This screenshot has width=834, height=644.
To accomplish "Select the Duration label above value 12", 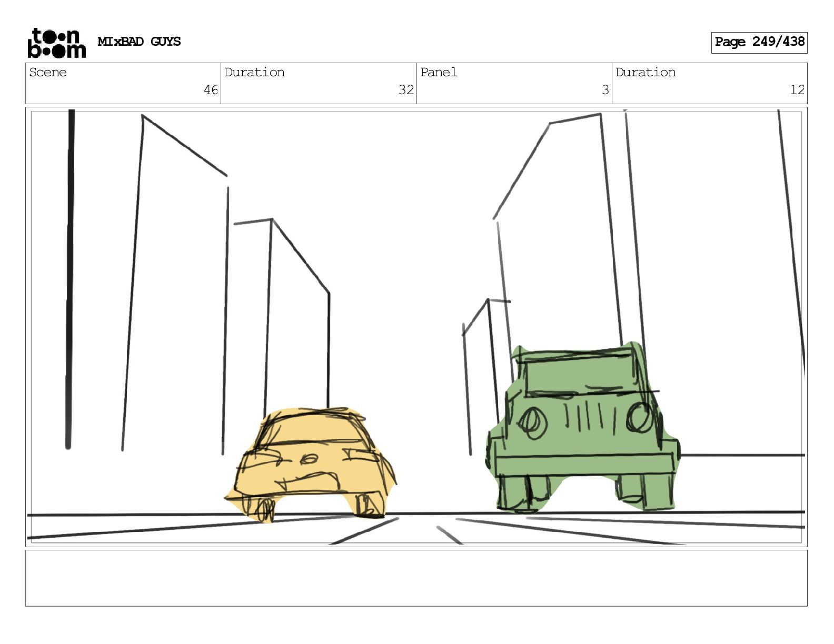I will click(646, 72).
